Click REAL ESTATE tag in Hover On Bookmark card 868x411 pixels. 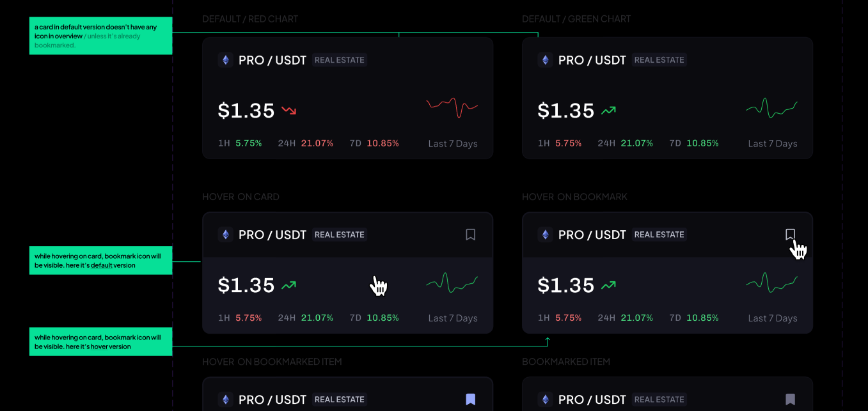659,235
